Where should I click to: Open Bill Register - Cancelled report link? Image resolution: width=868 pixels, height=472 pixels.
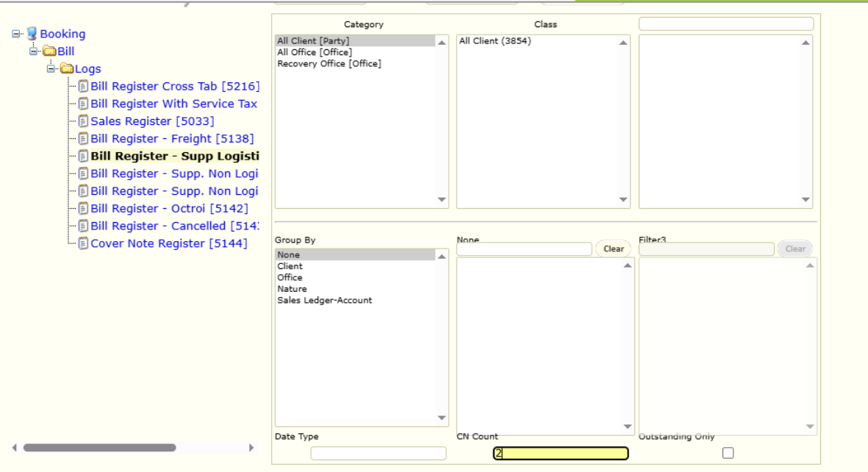click(174, 226)
